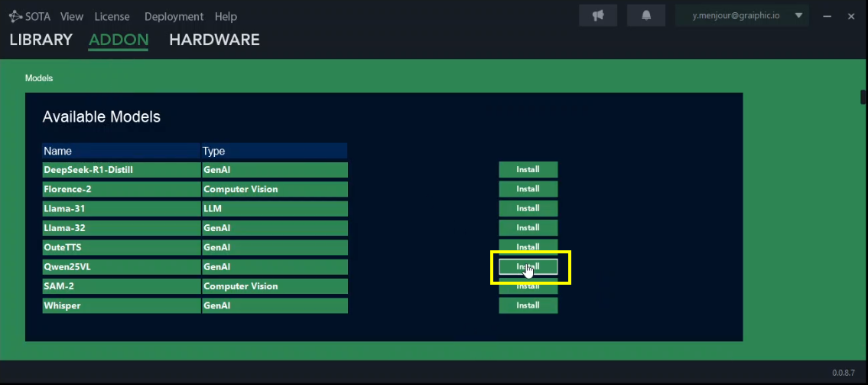This screenshot has height=385, width=868.
Task: Select the DeepSeek-R1-Distill name cell
Action: pos(122,169)
